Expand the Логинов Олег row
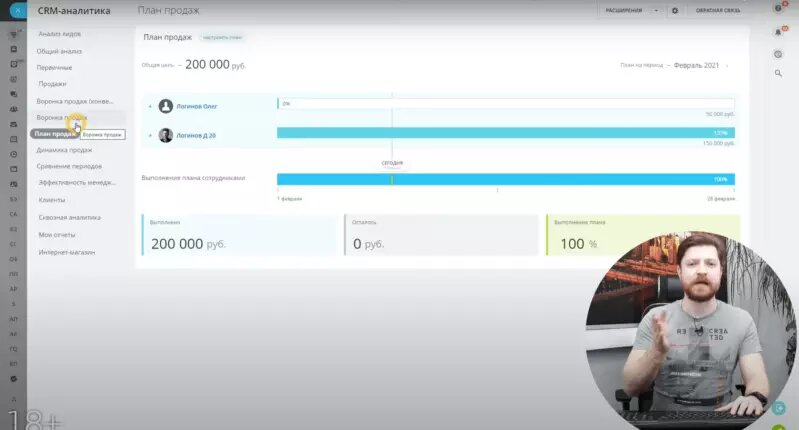 150,106
